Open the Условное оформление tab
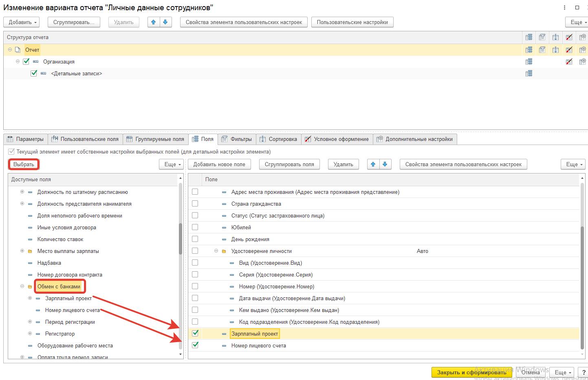 tap(337, 139)
